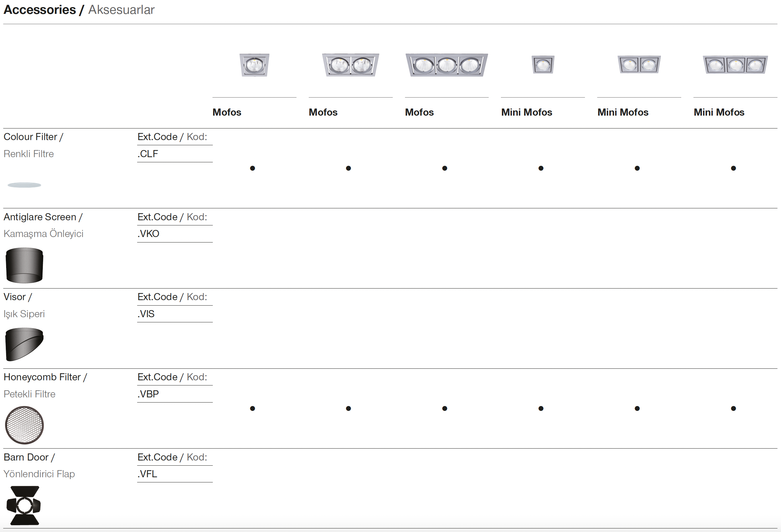781x532 pixels.
Task: Click the single-lamp Mofos fixture image
Action: (254, 65)
